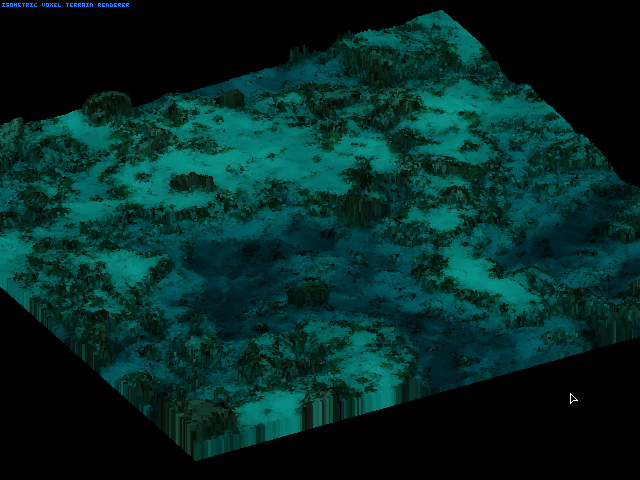
Task: Click the bottom corner tip of the terrain
Action: click(195, 455)
